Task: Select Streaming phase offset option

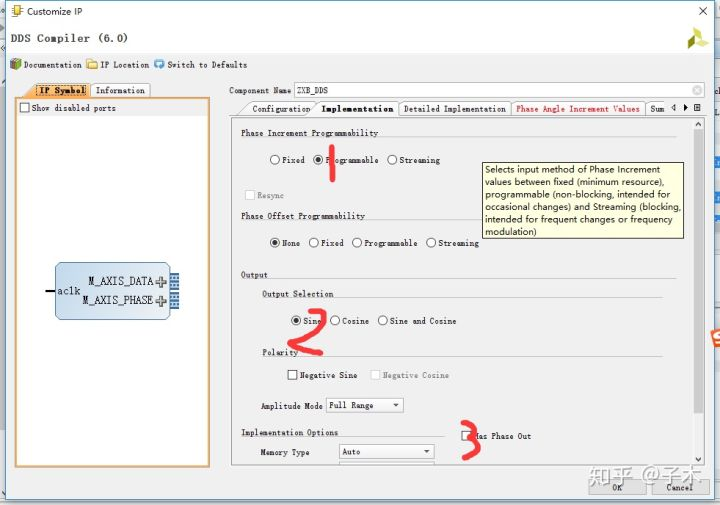Action: (x=431, y=242)
